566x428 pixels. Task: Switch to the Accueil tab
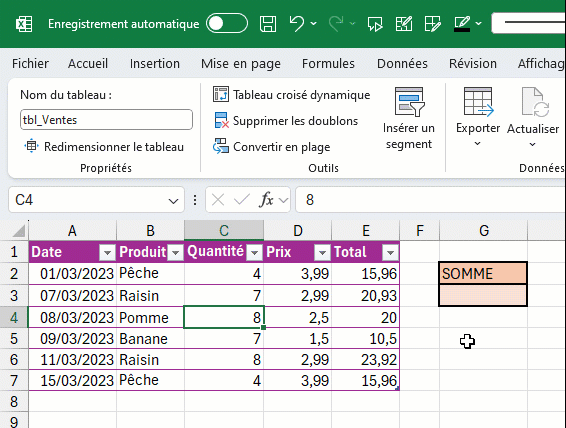coord(88,64)
